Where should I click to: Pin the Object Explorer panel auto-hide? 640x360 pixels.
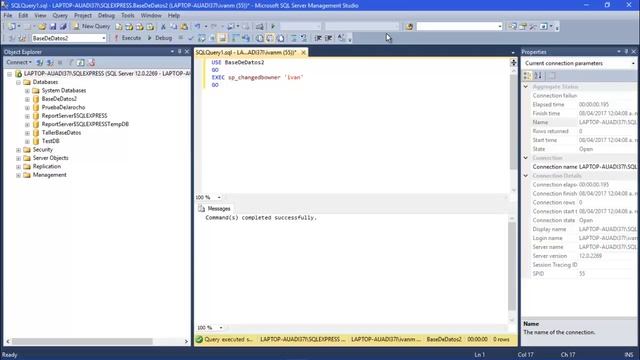pyautogui.click(x=179, y=52)
